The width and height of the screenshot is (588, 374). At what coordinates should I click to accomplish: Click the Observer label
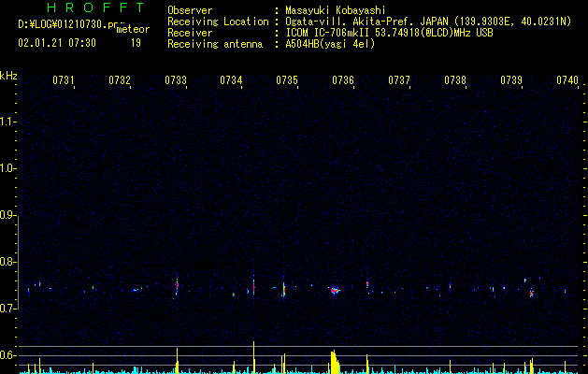(190, 10)
